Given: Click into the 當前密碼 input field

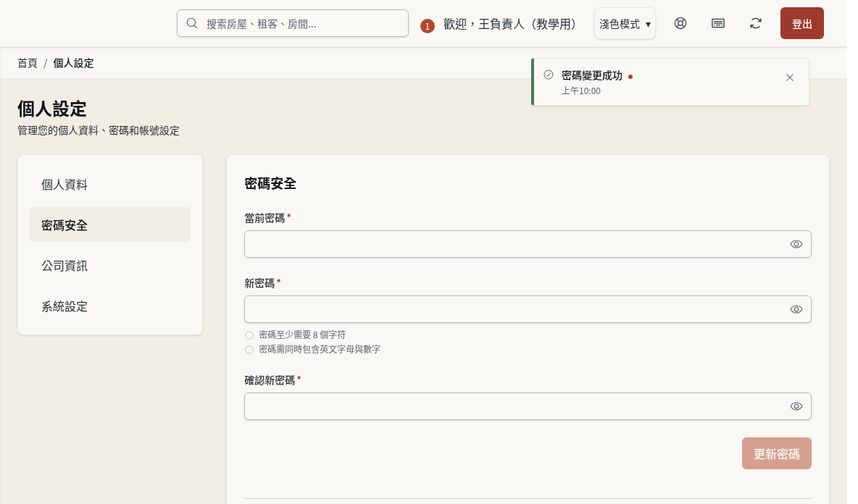Looking at the screenshot, I should 528,244.
